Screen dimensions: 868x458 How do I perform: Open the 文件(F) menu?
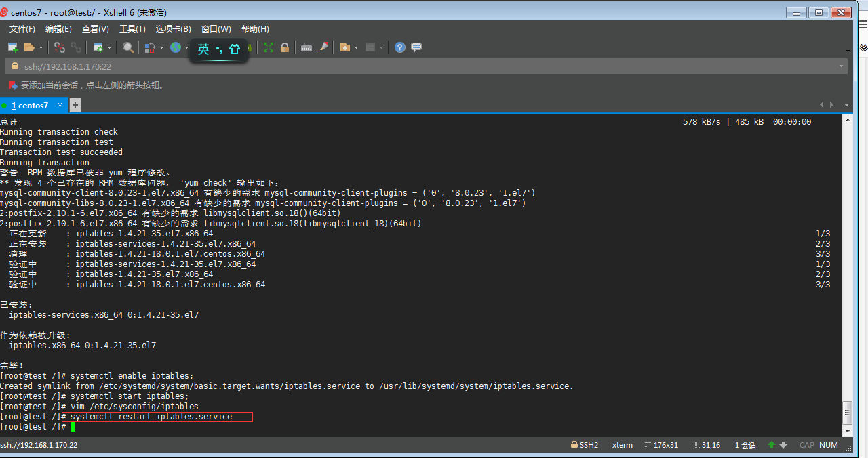[x=22, y=29]
